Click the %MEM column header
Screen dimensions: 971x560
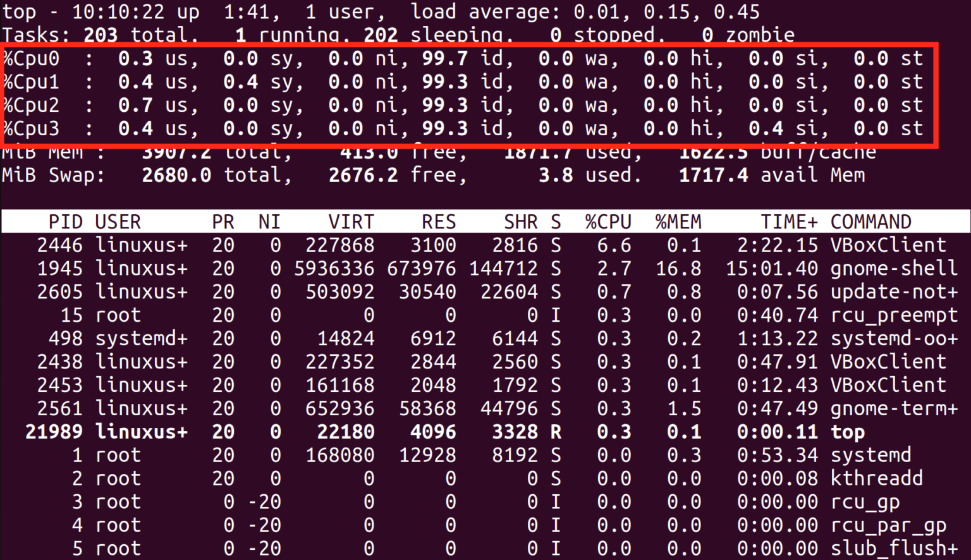678,221
